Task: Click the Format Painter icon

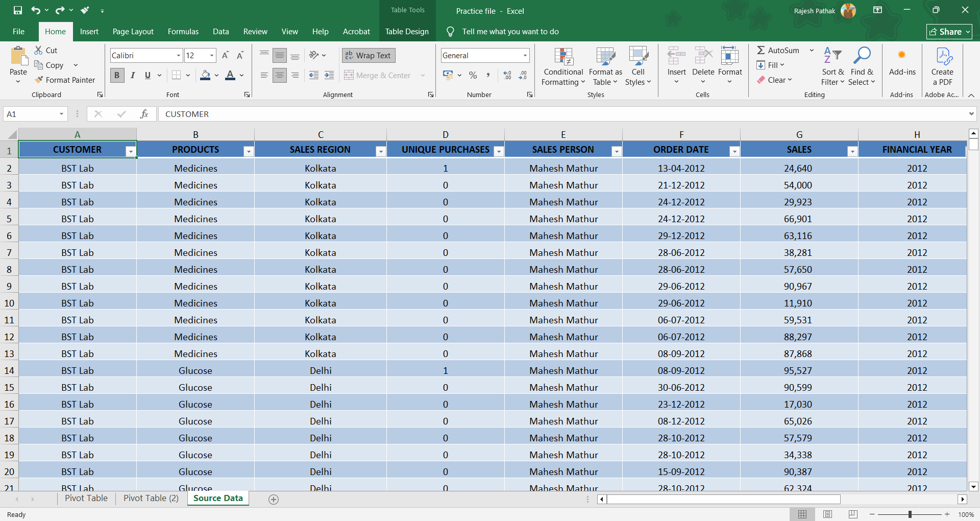Action: pyautogui.click(x=39, y=80)
